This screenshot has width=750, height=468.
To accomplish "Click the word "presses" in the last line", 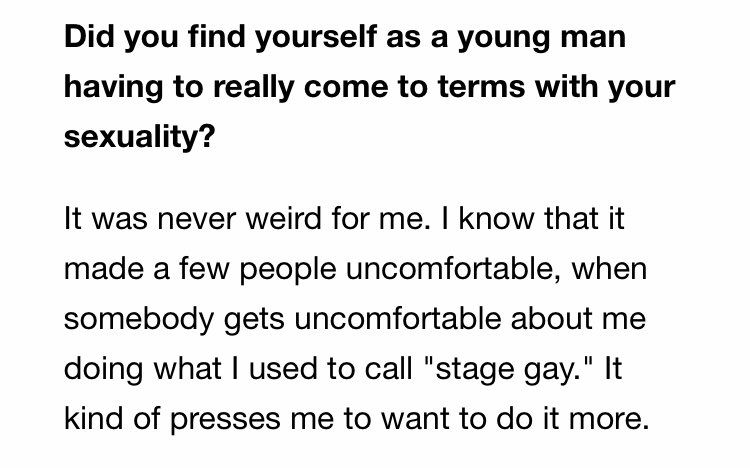I will coord(225,421).
